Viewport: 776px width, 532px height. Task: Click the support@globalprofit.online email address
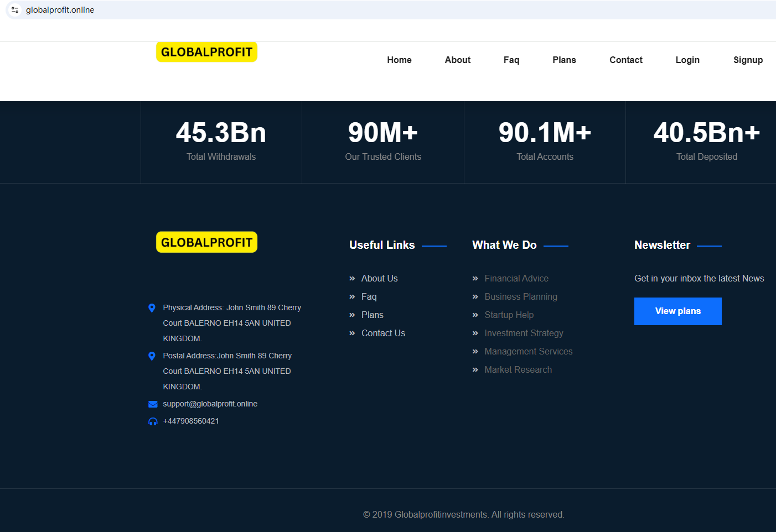tap(210, 404)
